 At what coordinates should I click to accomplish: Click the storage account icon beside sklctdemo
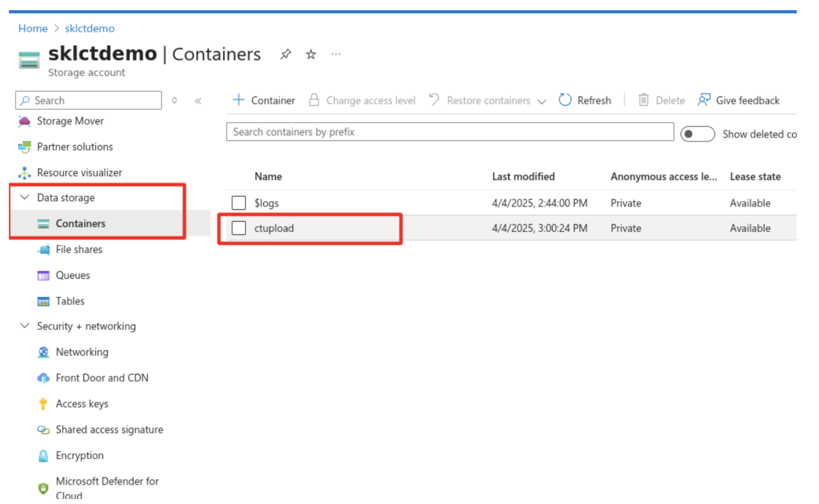29,60
